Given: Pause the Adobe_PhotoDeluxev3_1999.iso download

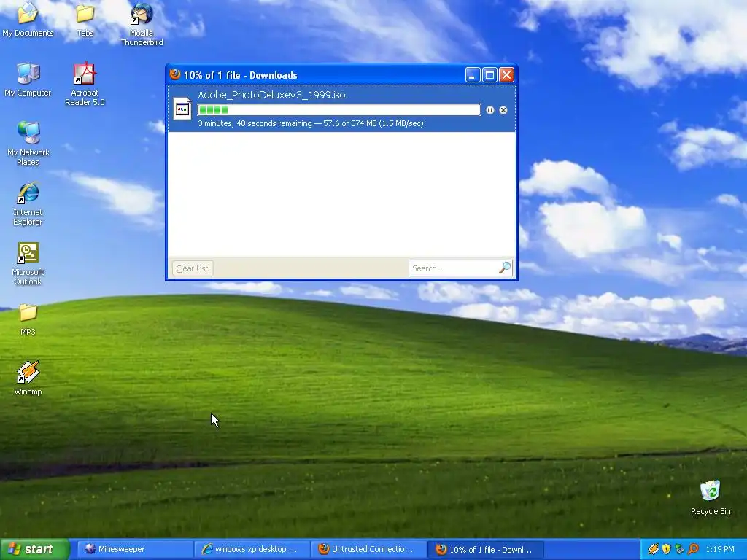Looking at the screenshot, I should pos(489,110).
